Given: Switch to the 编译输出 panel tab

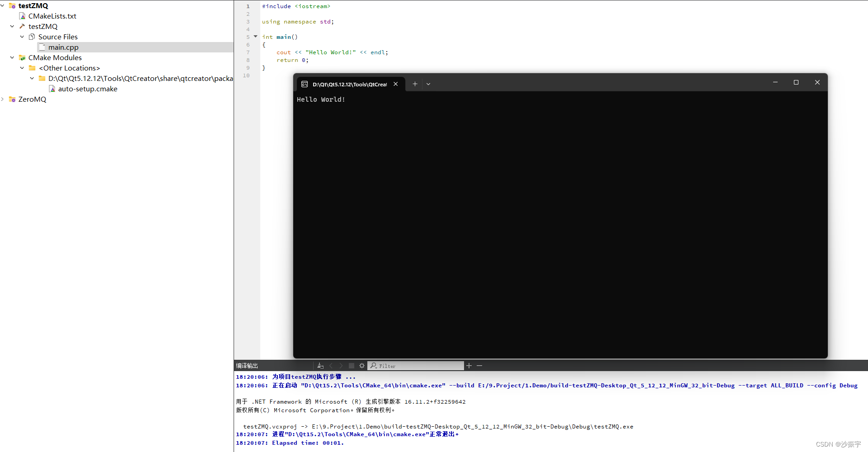Looking at the screenshot, I should [x=246, y=365].
